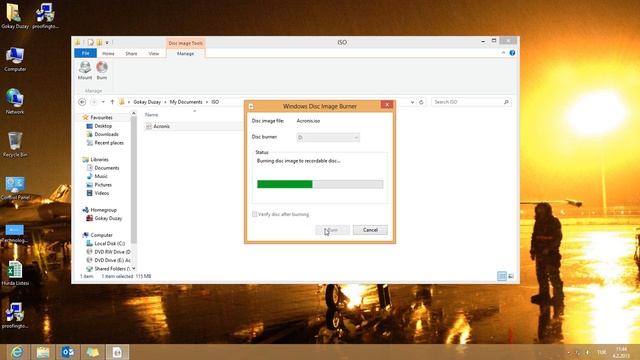Screen dimensions: 640x360
Task: Open the Documents library
Action: point(107,168)
